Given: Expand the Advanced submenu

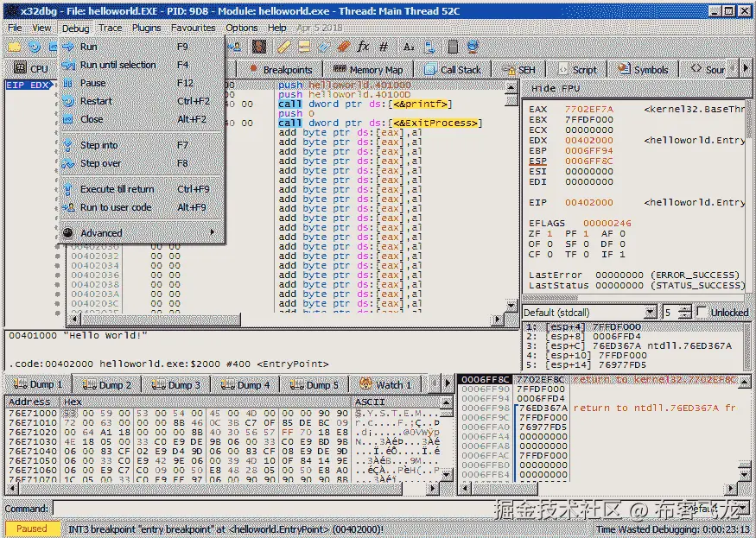Looking at the screenshot, I should pos(142,233).
